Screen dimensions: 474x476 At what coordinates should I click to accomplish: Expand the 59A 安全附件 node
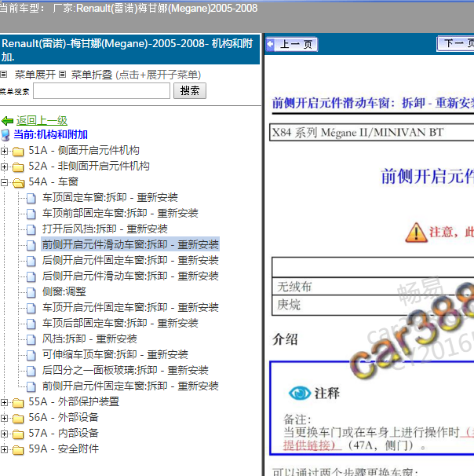[4, 449]
